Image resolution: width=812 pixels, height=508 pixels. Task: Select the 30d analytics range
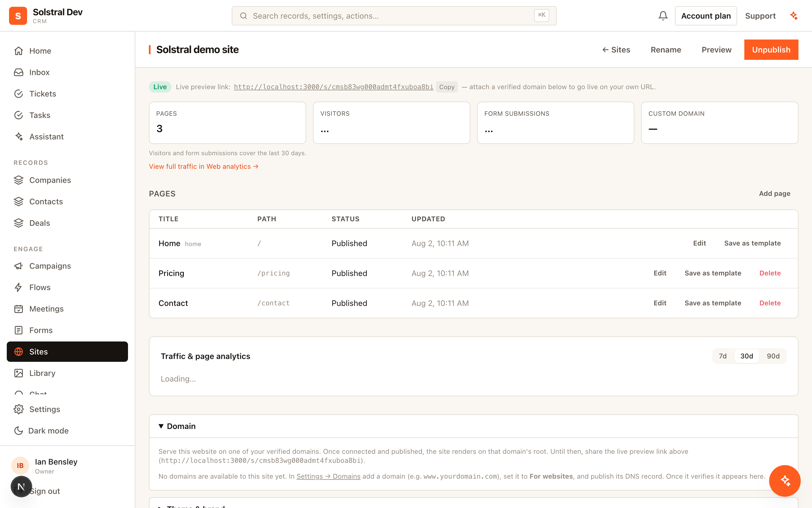(747, 356)
